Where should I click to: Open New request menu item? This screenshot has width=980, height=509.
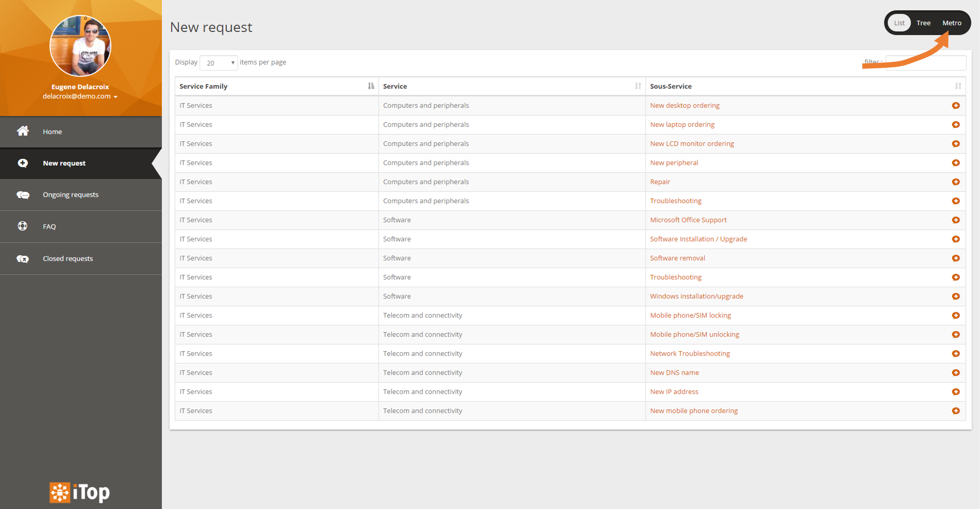(64, 163)
